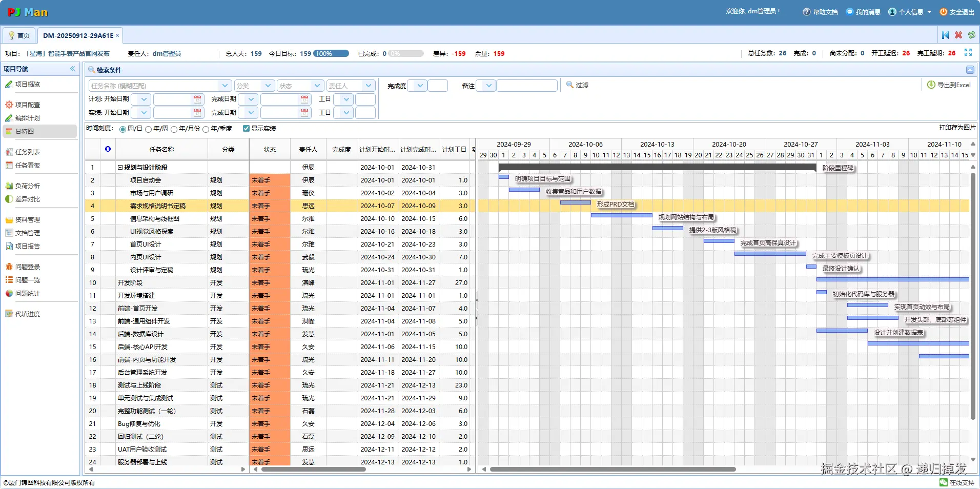Click the 项目启动会 Gantt bar
Image resolution: width=980 pixels, height=489 pixels.
pyautogui.click(x=503, y=177)
